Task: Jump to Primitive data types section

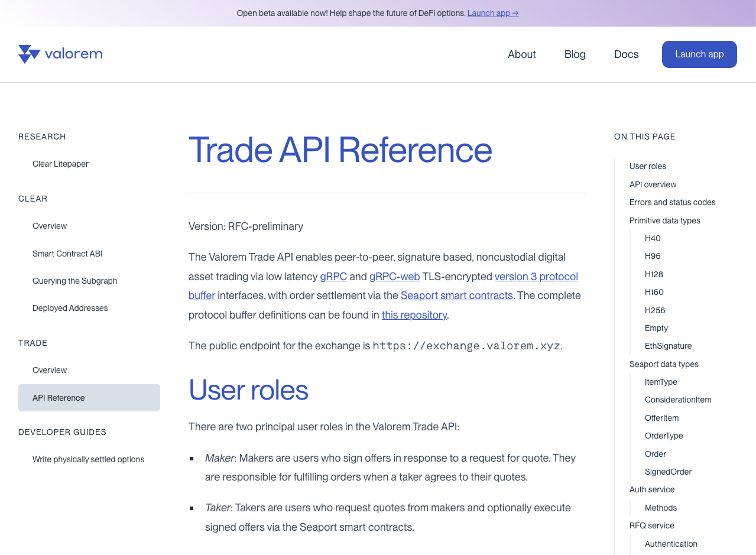Action: 665,220
